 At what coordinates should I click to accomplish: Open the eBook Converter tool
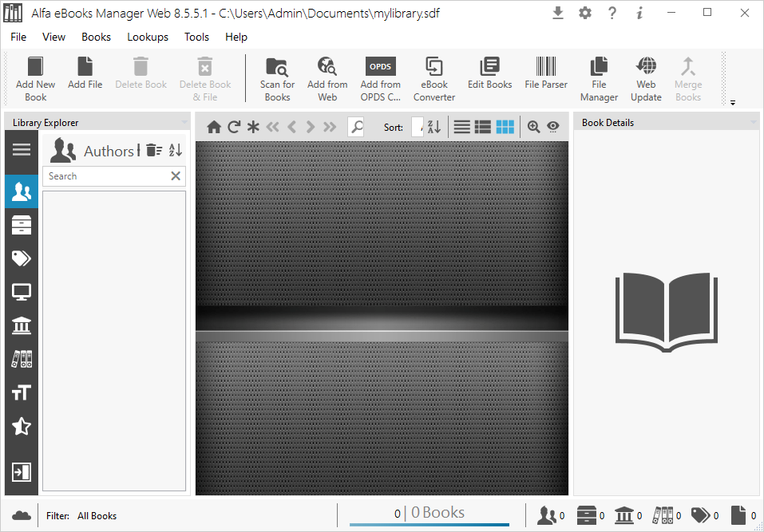coord(433,78)
